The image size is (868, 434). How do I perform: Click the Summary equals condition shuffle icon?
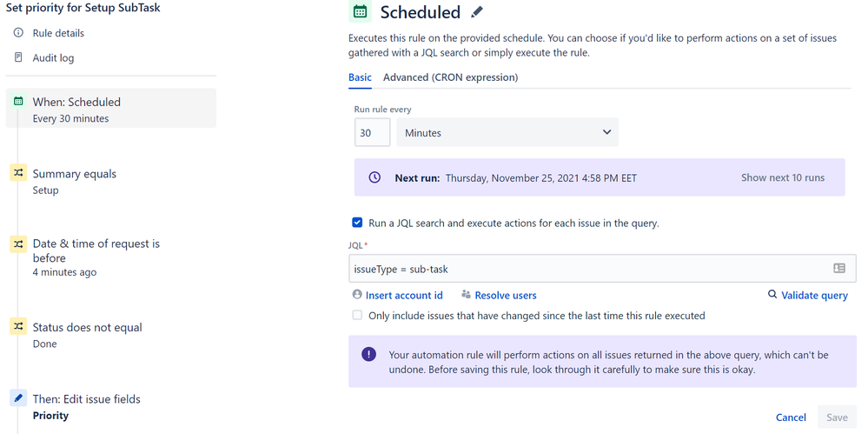(18, 173)
